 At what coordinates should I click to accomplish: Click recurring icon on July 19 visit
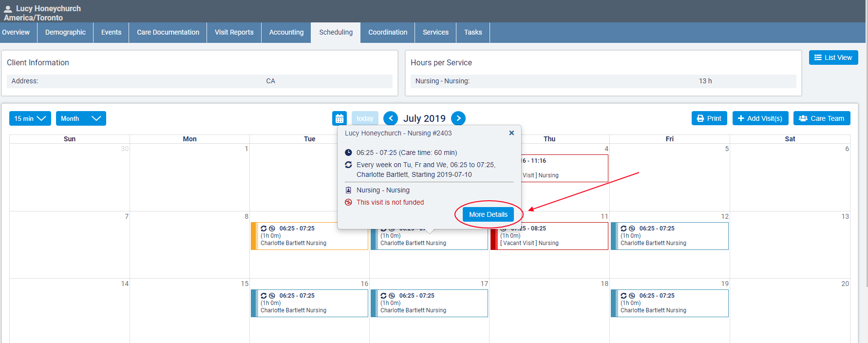click(623, 296)
